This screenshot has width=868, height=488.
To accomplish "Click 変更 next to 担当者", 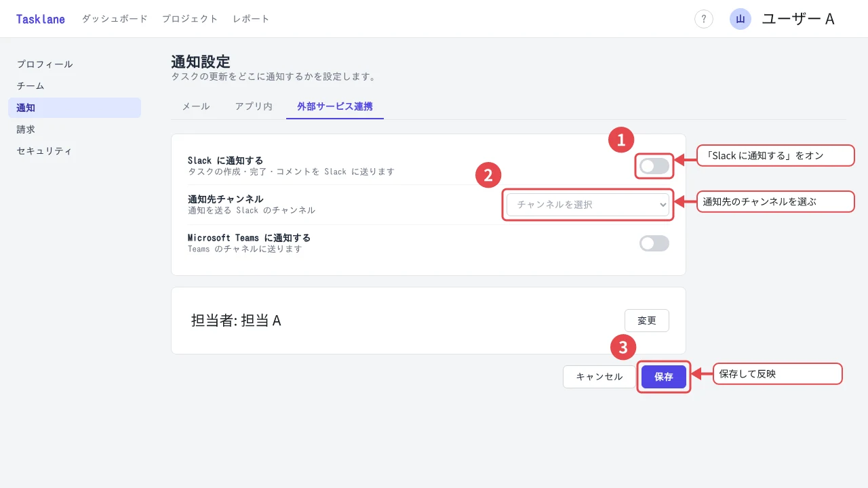I will (x=647, y=321).
